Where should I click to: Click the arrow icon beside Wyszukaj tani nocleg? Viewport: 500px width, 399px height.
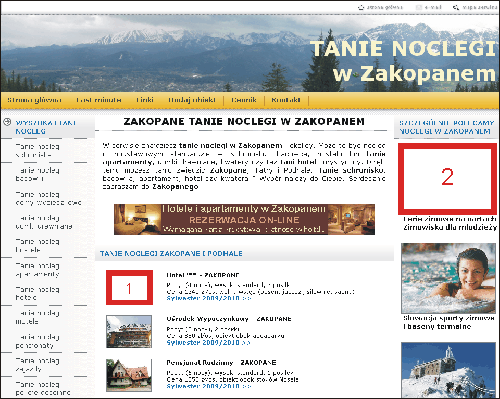click(7, 122)
